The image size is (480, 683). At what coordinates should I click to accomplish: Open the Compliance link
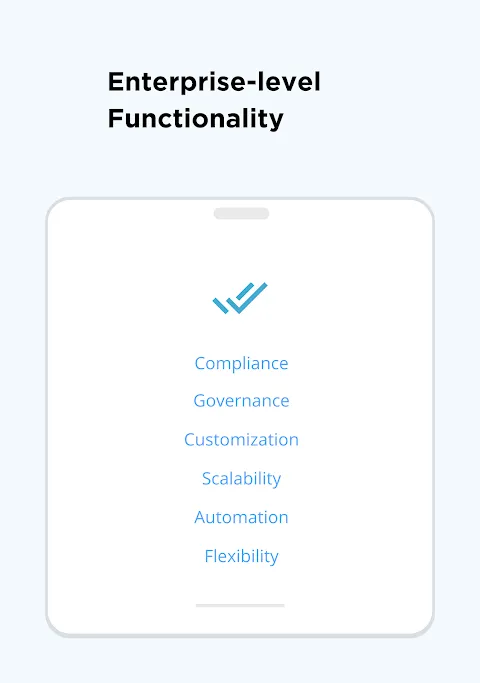coord(241,363)
